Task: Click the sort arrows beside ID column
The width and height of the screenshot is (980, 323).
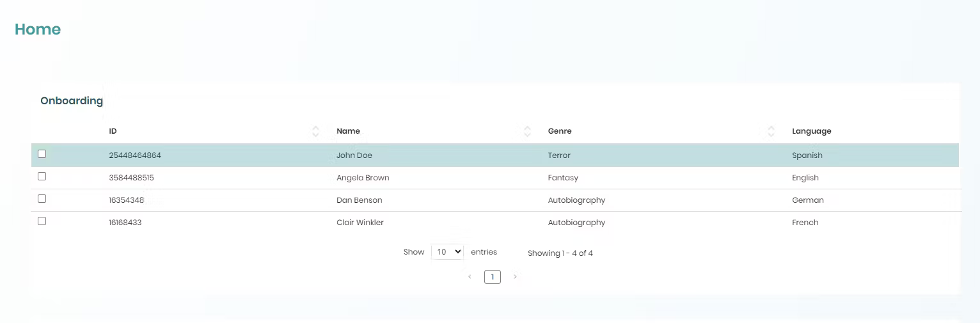Action: point(315,131)
